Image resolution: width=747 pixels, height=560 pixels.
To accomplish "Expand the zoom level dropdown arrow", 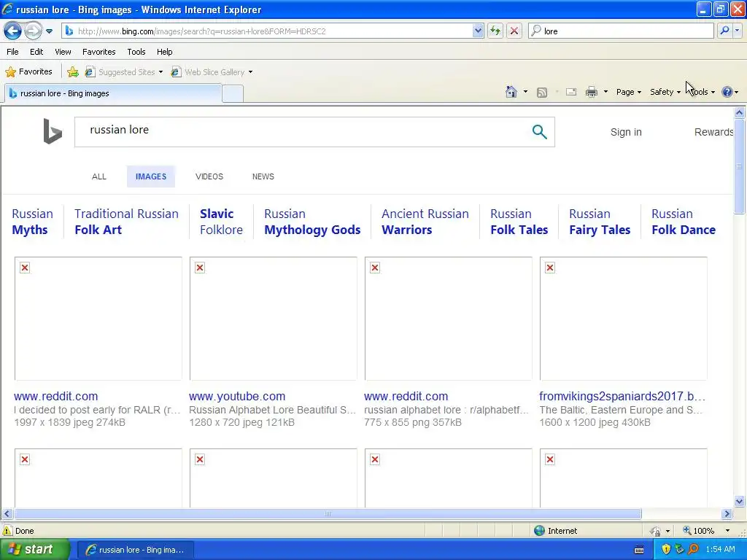I will [x=727, y=531].
